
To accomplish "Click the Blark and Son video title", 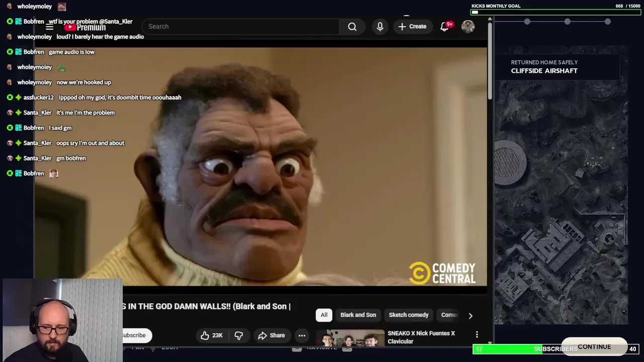I will [x=207, y=306].
